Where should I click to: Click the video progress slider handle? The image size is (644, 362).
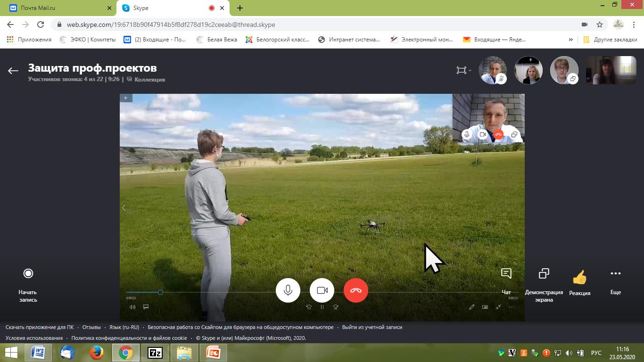click(x=160, y=292)
